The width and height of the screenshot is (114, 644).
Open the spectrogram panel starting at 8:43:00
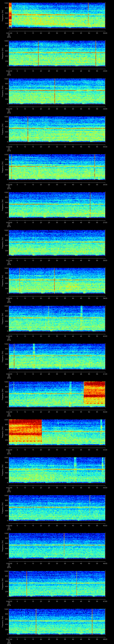pos(57,470)
